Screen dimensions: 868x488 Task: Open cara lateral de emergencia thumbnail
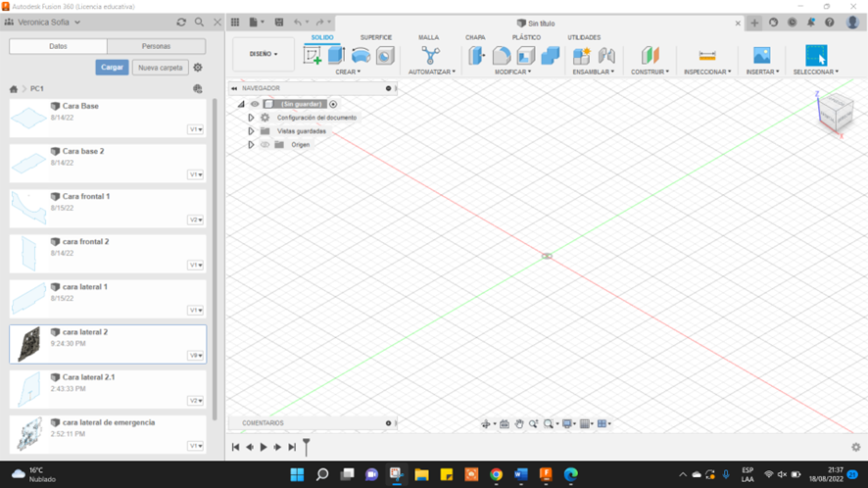[x=28, y=434]
